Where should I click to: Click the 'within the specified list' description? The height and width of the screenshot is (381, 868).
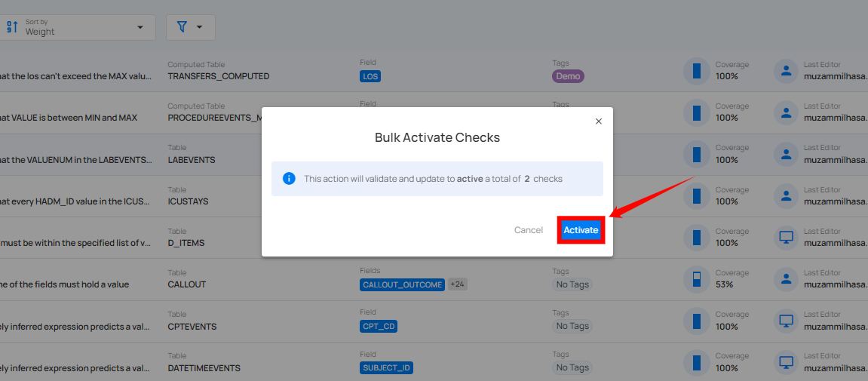point(76,243)
